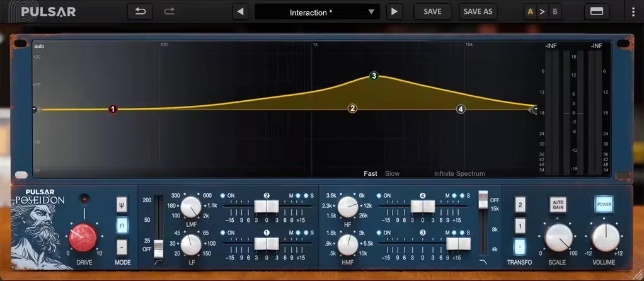Select the spiral drive mode icon

(x=122, y=226)
